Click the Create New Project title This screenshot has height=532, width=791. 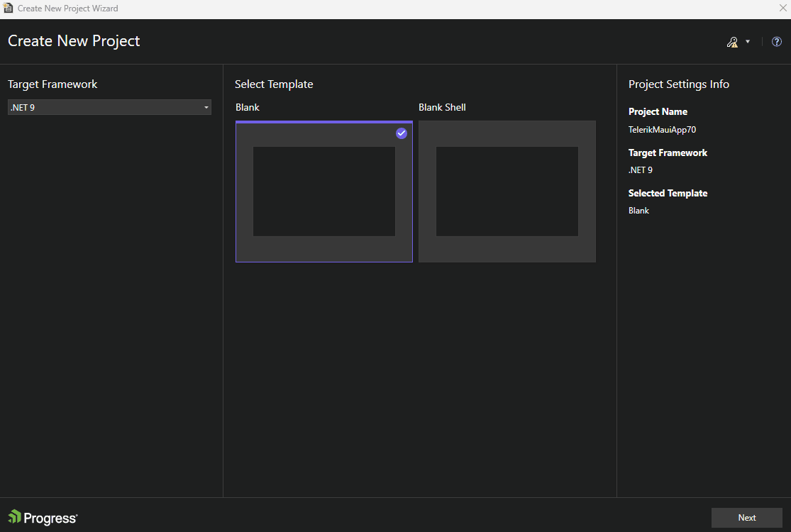click(x=74, y=41)
